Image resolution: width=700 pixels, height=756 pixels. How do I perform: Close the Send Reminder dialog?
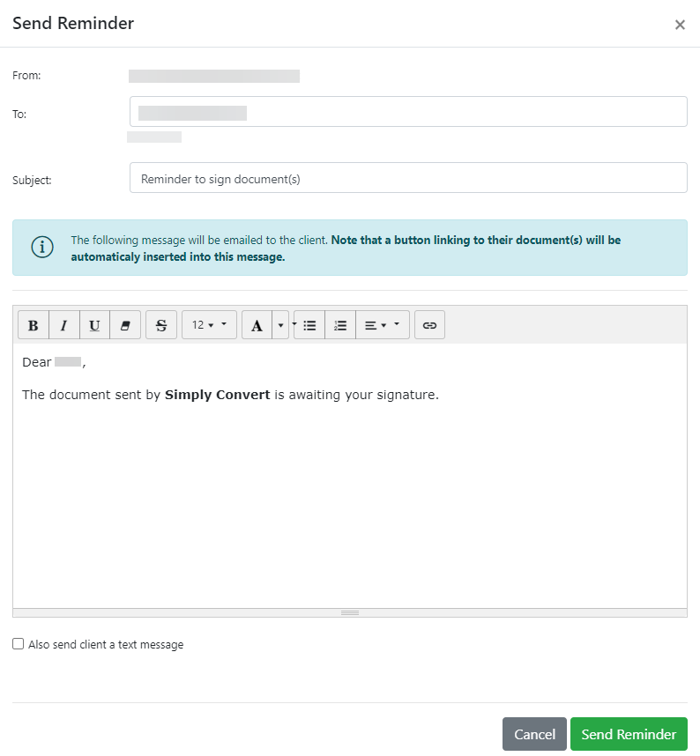click(x=680, y=25)
